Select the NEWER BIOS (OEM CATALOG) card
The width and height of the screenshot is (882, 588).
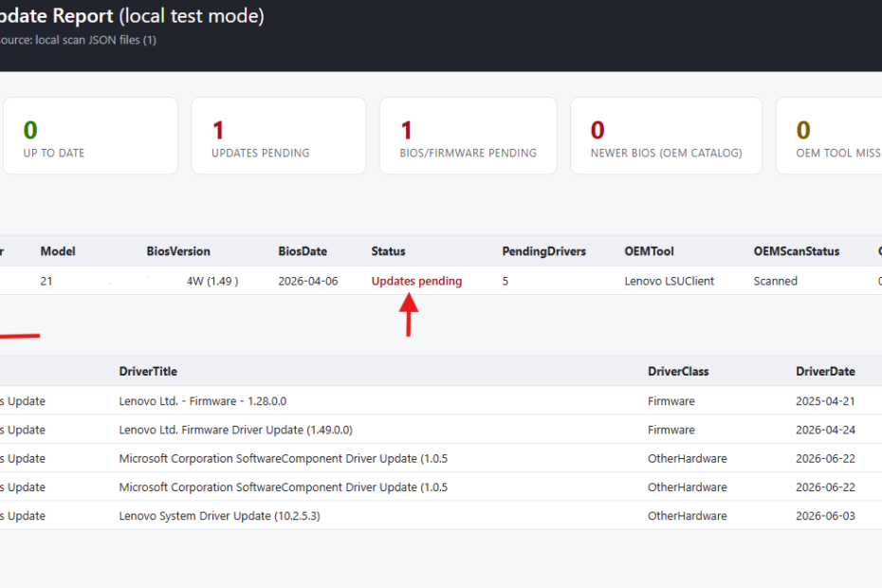coord(666,136)
